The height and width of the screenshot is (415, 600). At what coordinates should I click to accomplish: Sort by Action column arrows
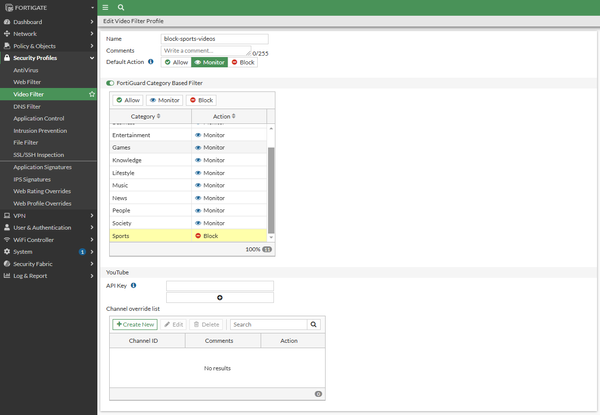pos(233,116)
